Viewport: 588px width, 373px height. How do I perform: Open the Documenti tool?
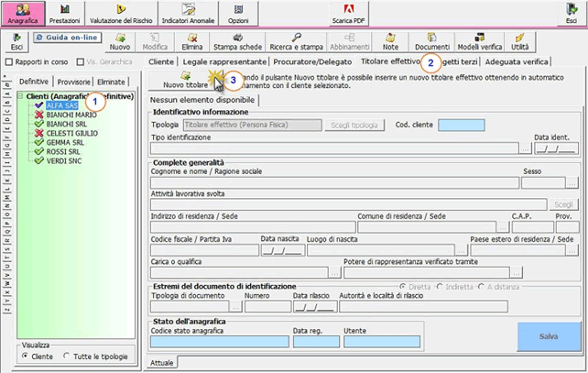[432, 41]
